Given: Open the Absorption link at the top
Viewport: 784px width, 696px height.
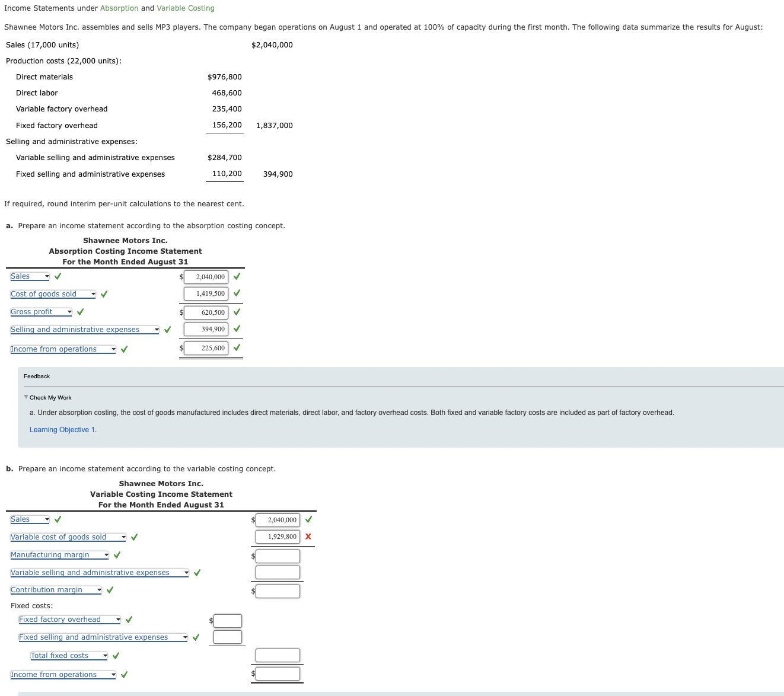Looking at the screenshot, I should (118, 8).
